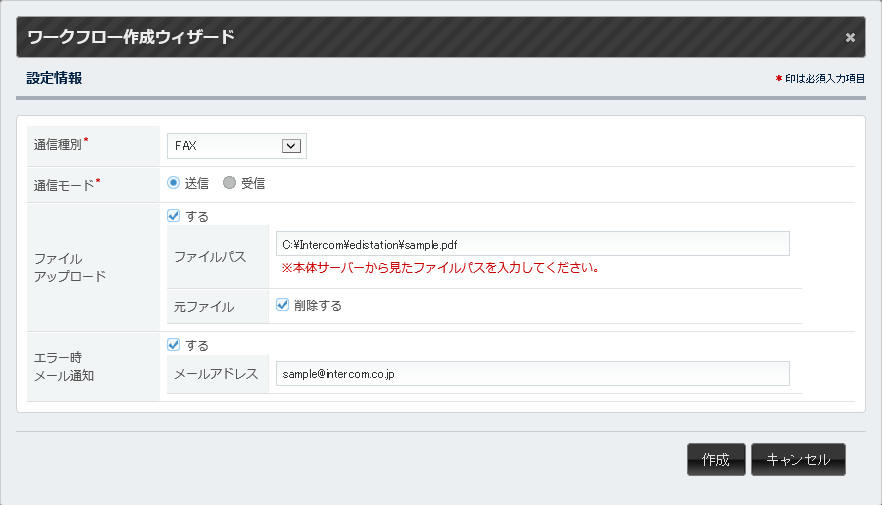This screenshot has width=882, height=505.
Task: Click the red file path server note
Action: click(440, 268)
